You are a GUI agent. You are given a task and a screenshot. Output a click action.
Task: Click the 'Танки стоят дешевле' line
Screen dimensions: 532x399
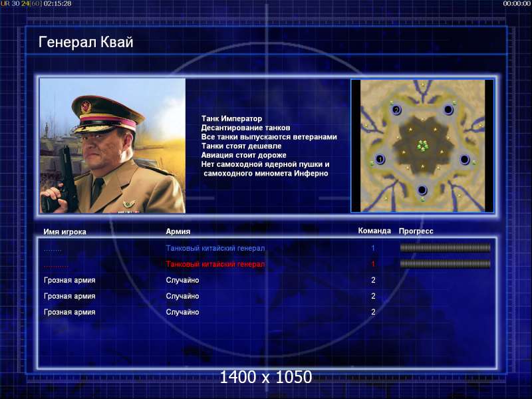point(241,146)
